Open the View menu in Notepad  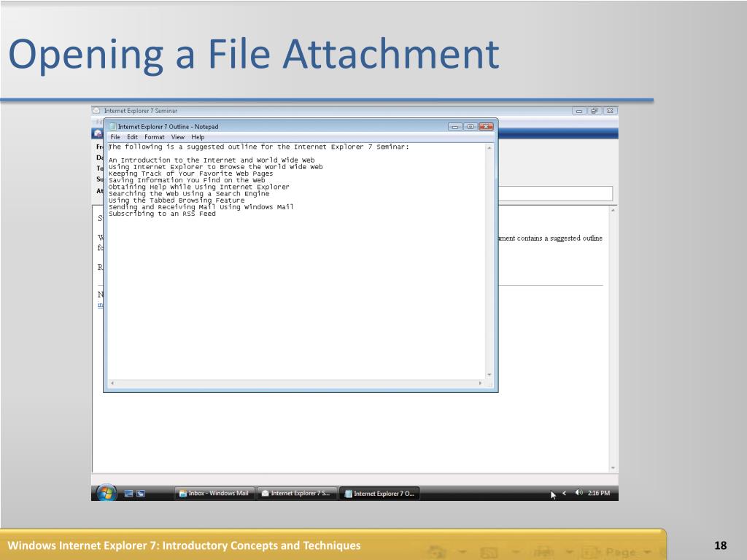pos(178,137)
